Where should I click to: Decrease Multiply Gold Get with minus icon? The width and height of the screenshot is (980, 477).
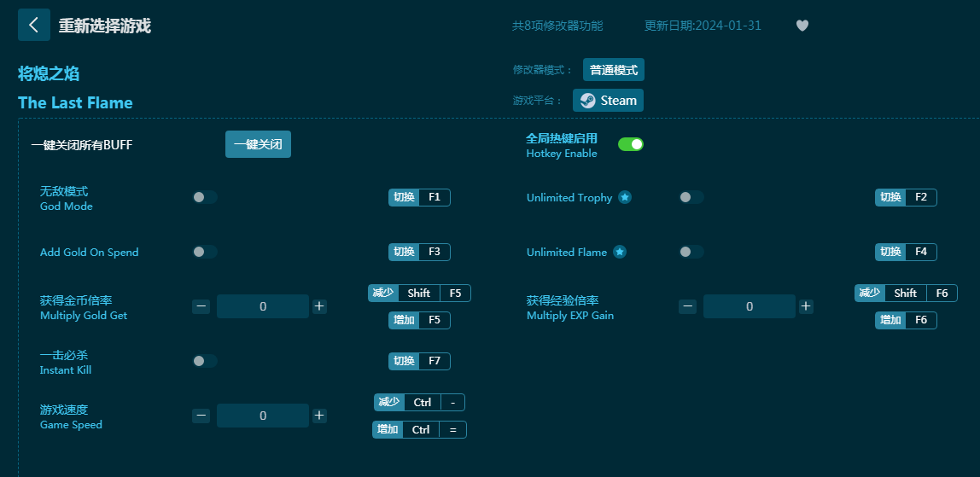coord(201,306)
